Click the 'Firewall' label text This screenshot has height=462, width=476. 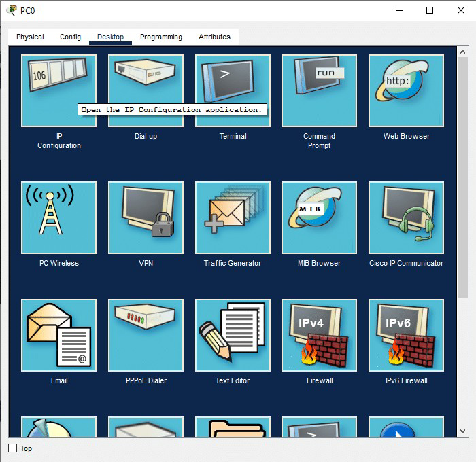pos(320,380)
